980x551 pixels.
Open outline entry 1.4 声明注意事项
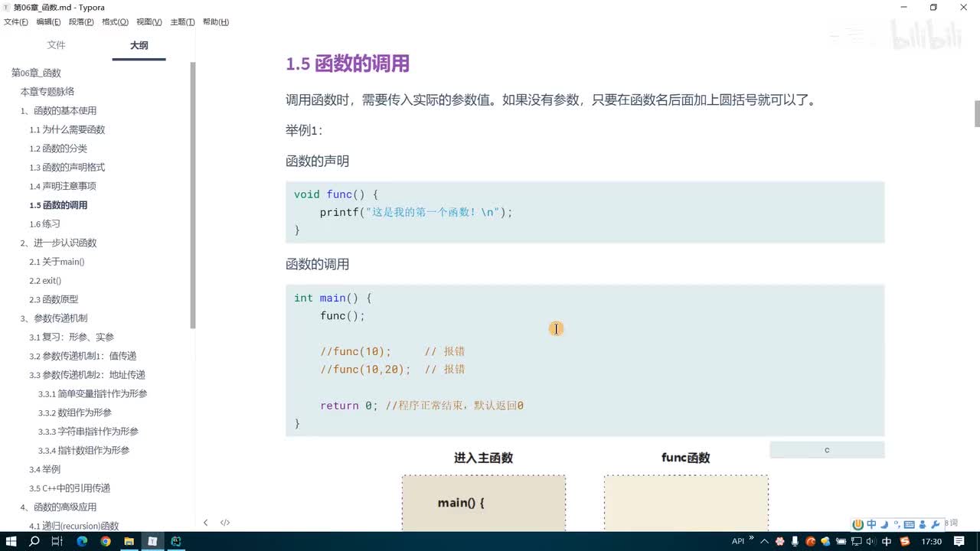(63, 186)
